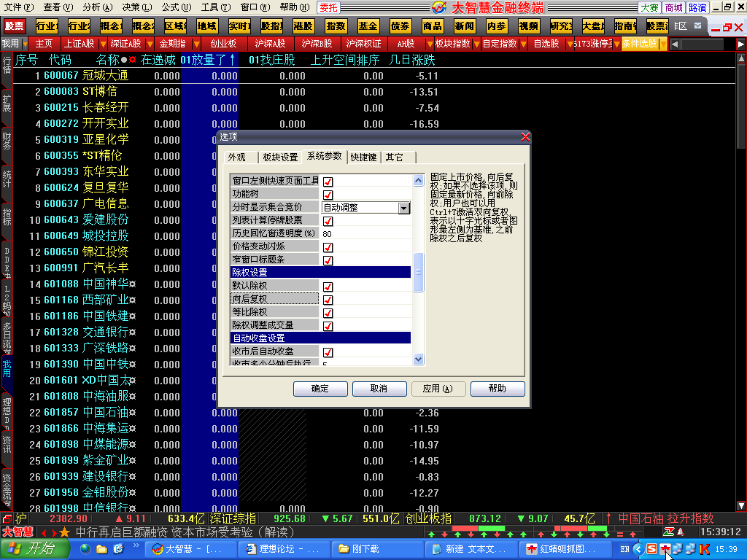Open dropdown arrow after 自选股 tab

tap(570, 44)
